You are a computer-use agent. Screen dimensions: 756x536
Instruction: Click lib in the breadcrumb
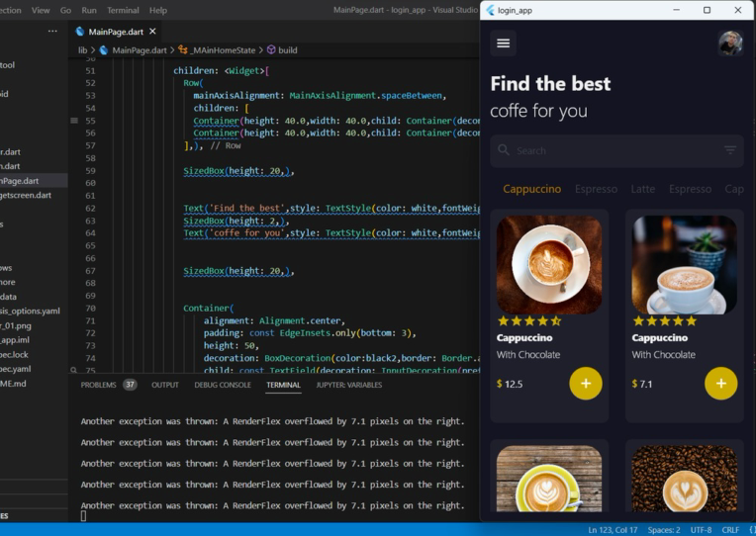82,50
